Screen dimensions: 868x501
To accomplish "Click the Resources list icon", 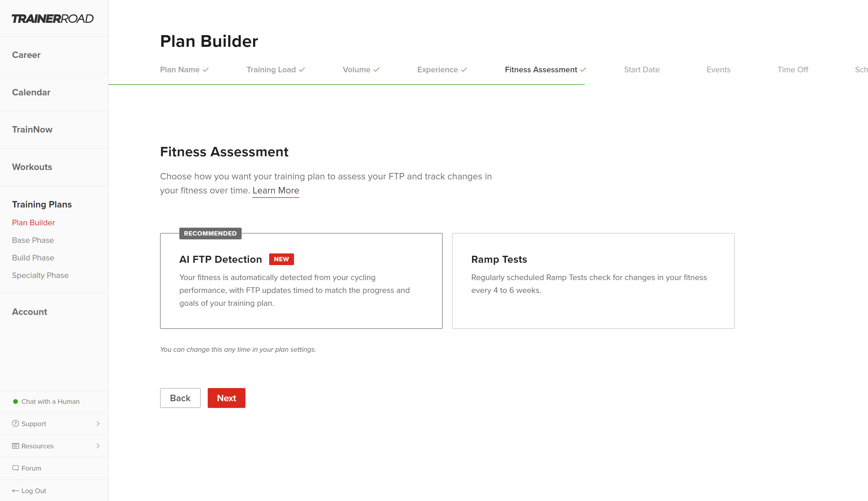I will pos(15,446).
